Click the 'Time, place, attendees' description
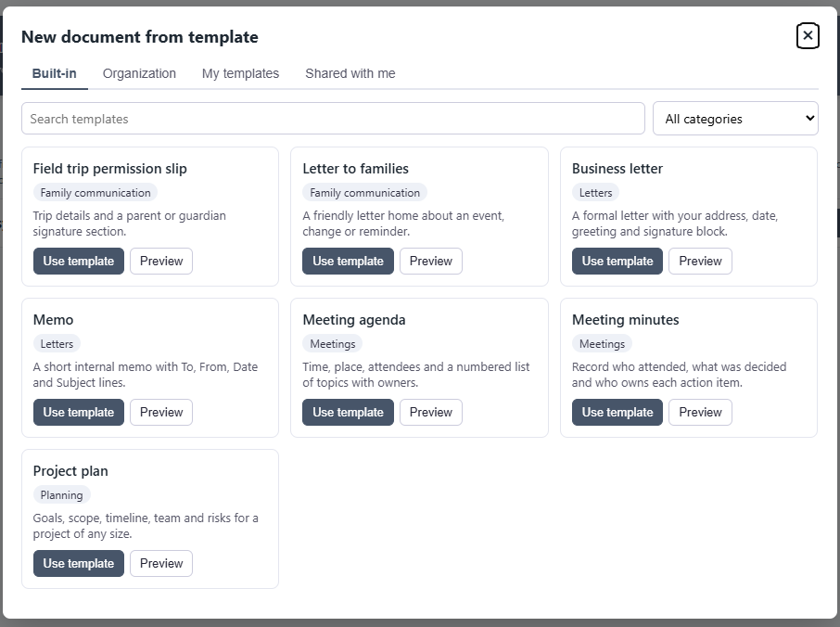The width and height of the screenshot is (840, 627). (x=415, y=375)
